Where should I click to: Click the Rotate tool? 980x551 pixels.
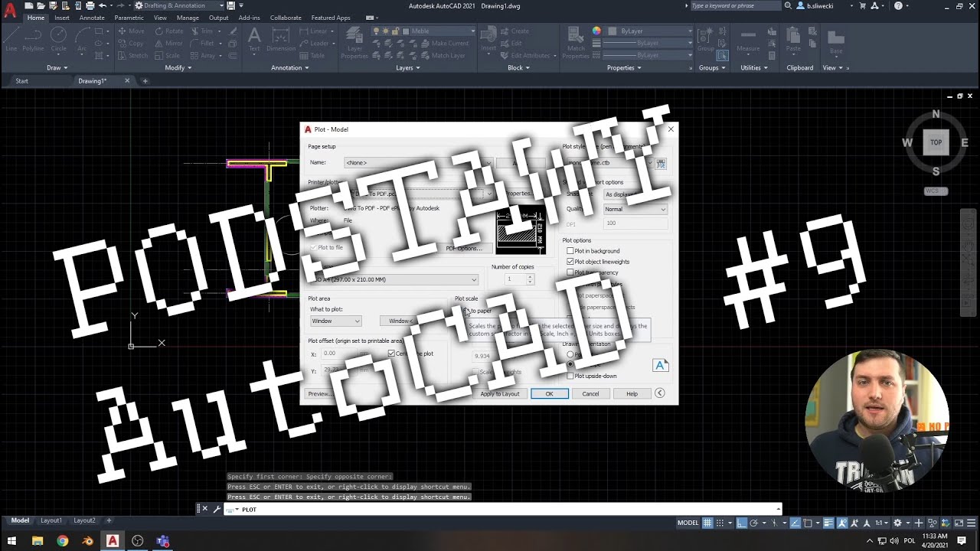[x=169, y=31]
